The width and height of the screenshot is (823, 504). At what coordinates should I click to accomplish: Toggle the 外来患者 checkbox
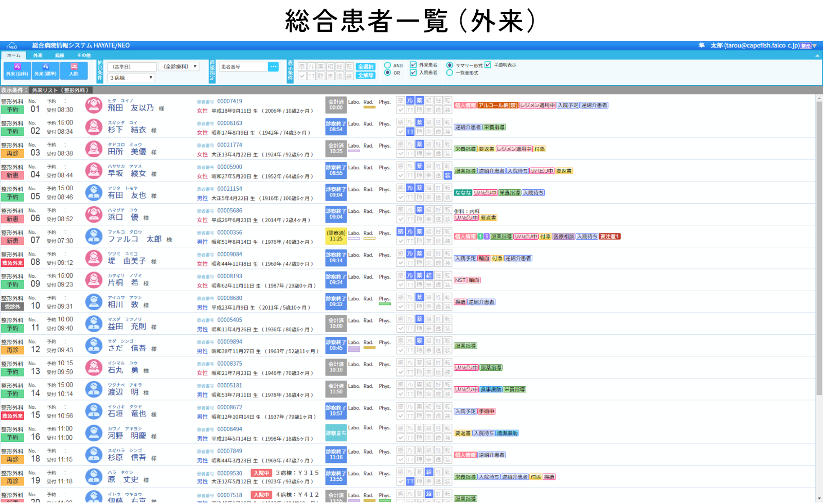pos(413,65)
